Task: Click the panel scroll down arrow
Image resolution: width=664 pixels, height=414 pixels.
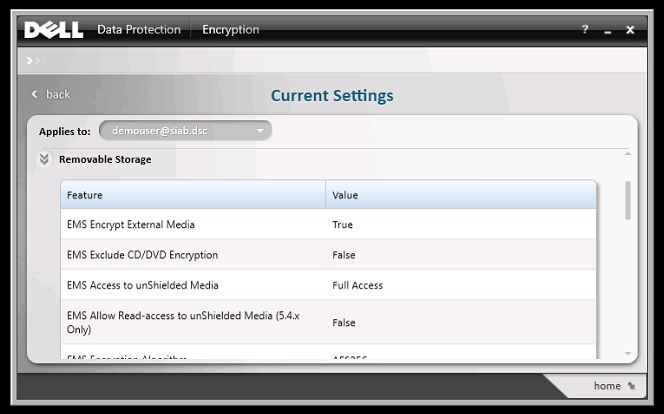Action: (628, 354)
